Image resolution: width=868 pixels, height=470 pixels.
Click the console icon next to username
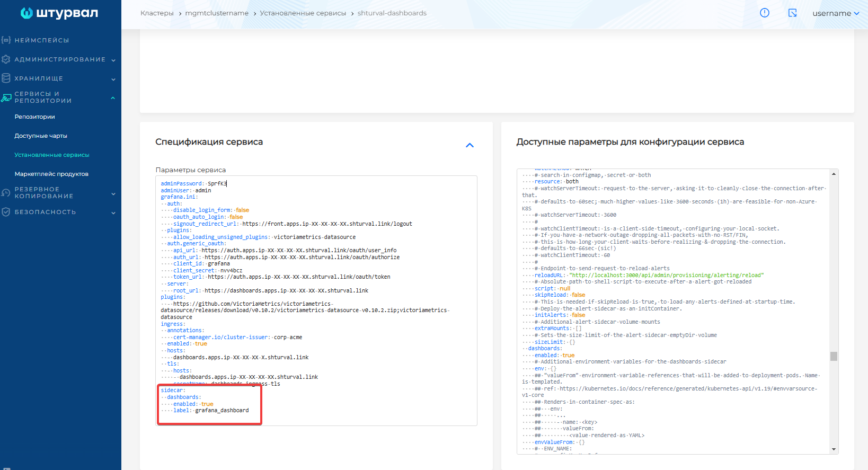pyautogui.click(x=792, y=13)
